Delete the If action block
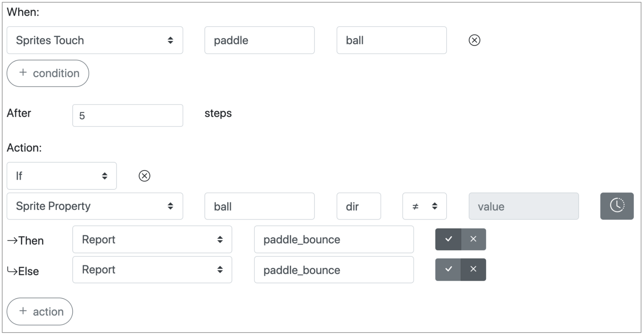 (x=145, y=176)
